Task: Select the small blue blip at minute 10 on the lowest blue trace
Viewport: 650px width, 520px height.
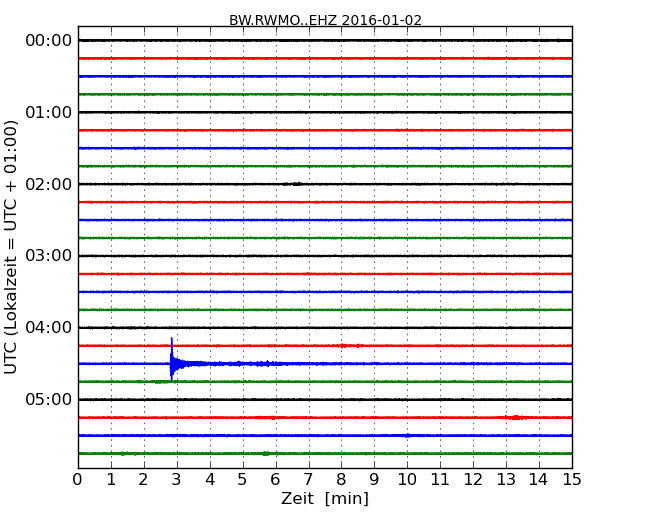Action: click(407, 435)
